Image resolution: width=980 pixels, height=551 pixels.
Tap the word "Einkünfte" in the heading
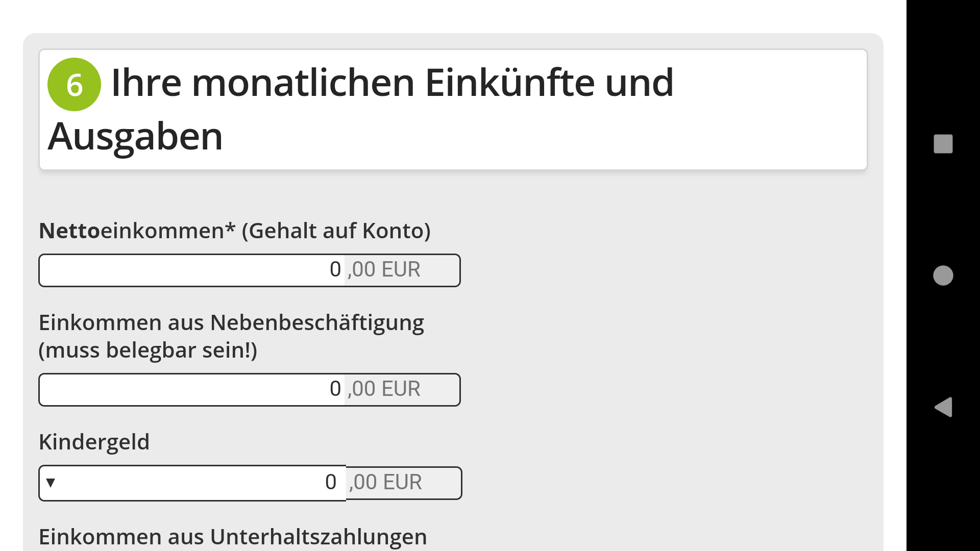pos(509,83)
